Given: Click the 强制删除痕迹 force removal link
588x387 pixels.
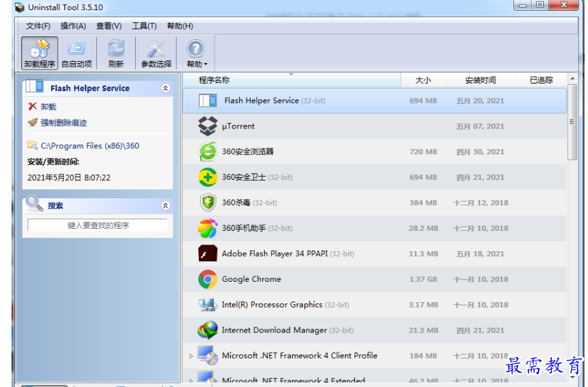Looking at the screenshot, I should coord(63,123).
